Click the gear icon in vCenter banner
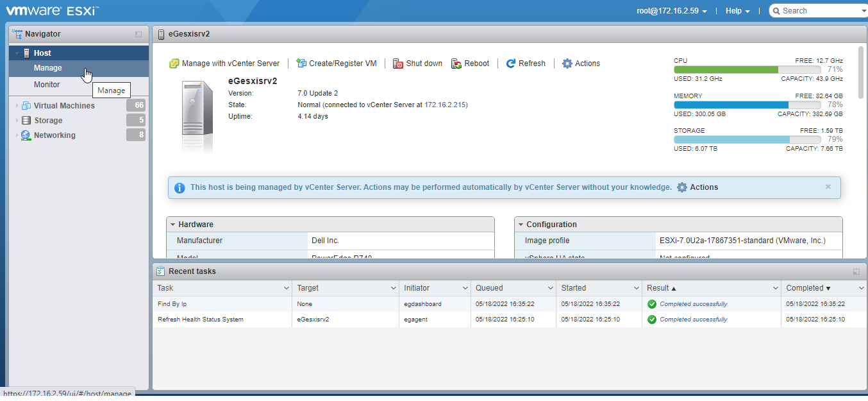 coord(682,187)
